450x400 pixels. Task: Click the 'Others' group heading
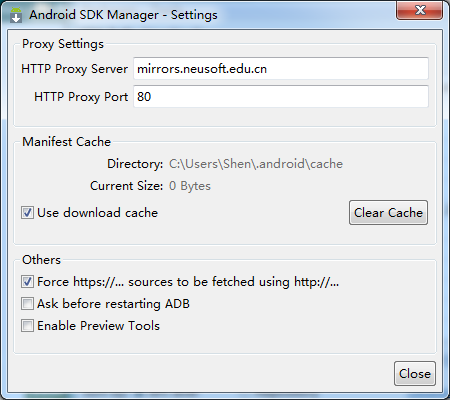pyautogui.click(x=41, y=260)
